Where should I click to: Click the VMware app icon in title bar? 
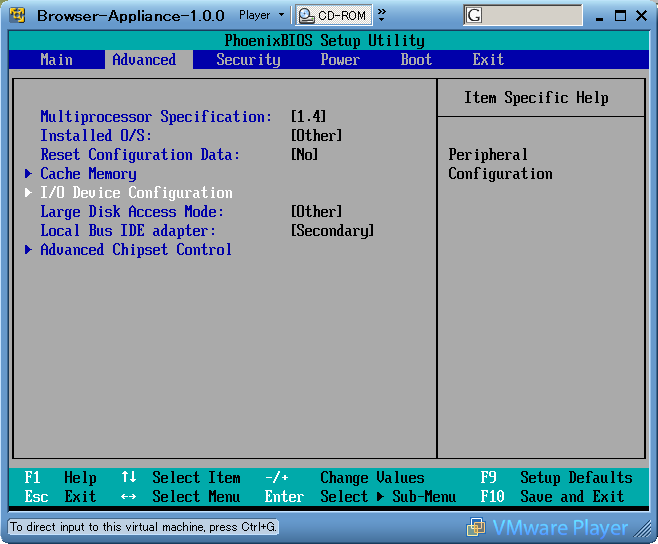[17, 15]
